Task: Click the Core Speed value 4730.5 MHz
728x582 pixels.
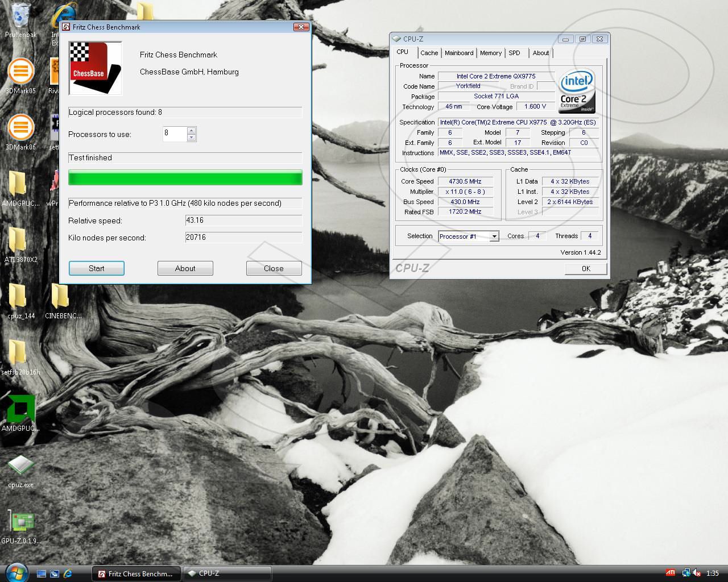Action: coord(465,181)
